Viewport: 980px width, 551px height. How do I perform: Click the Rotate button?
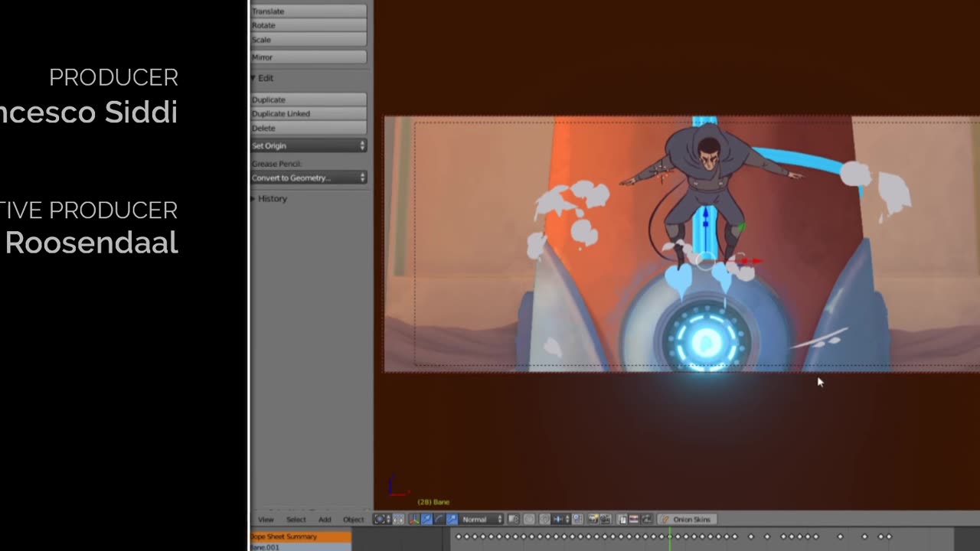point(309,25)
